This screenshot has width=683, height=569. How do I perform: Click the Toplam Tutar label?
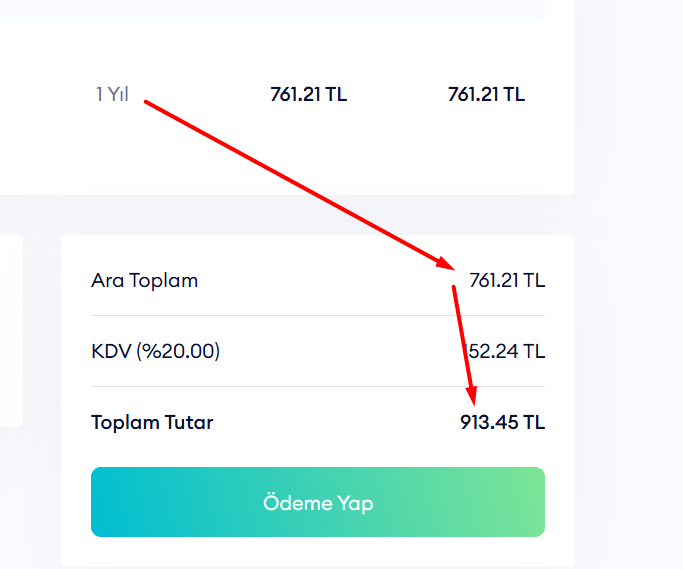click(152, 422)
